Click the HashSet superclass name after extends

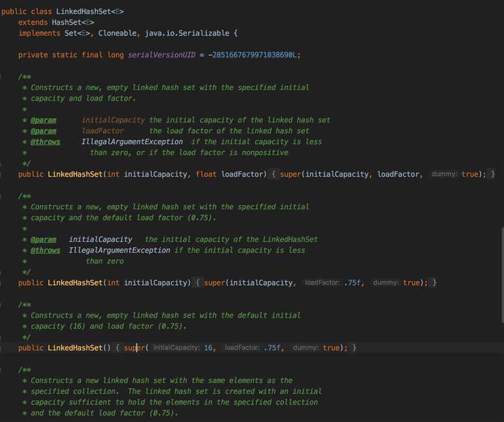tap(66, 22)
